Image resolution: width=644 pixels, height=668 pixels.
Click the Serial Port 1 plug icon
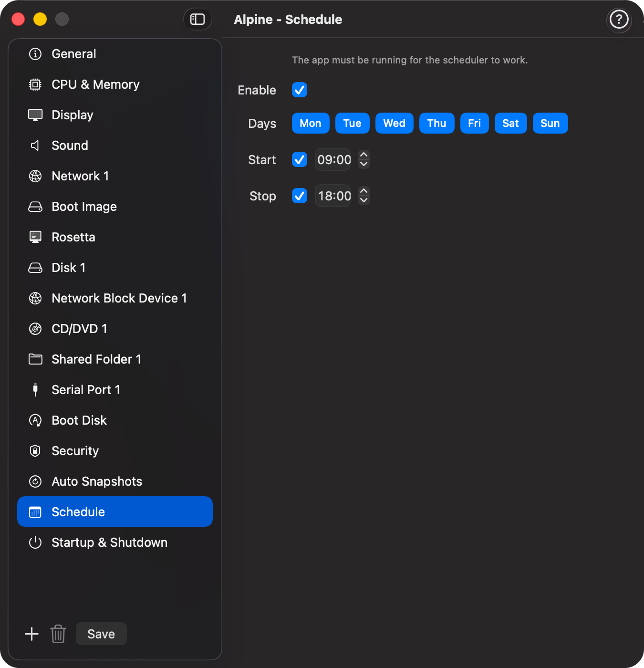[35, 390]
